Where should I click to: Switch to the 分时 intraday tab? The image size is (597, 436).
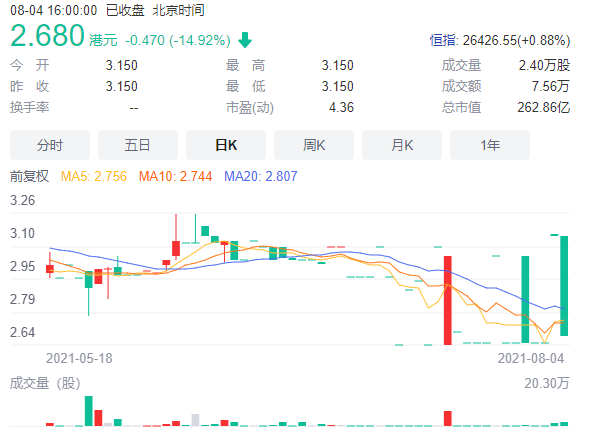click(50, 145)
